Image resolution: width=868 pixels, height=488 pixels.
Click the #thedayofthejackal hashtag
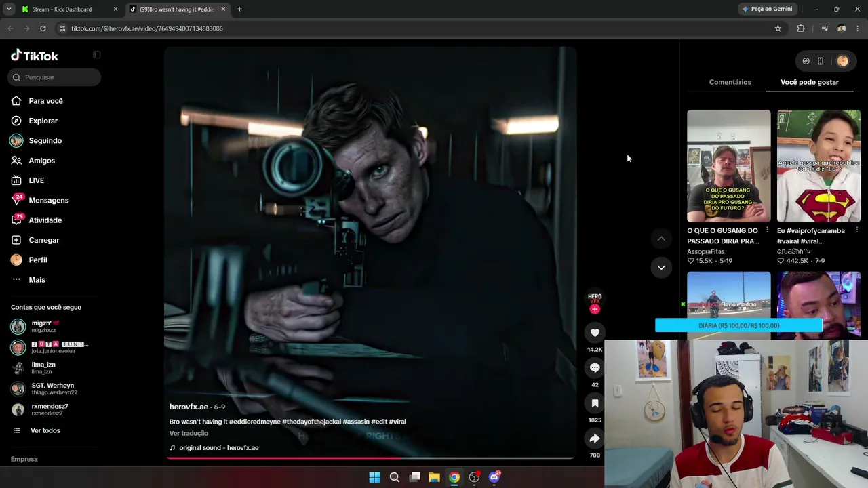point(311,422)
